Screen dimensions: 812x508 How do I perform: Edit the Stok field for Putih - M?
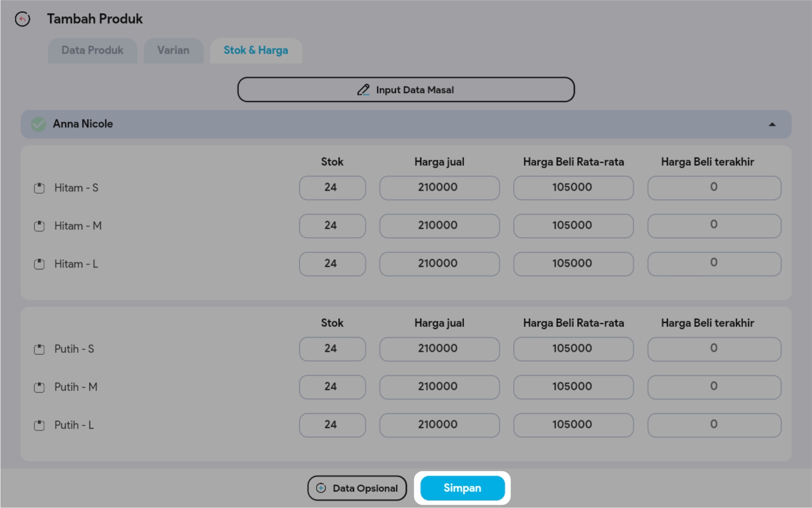(x=332, y=387)
